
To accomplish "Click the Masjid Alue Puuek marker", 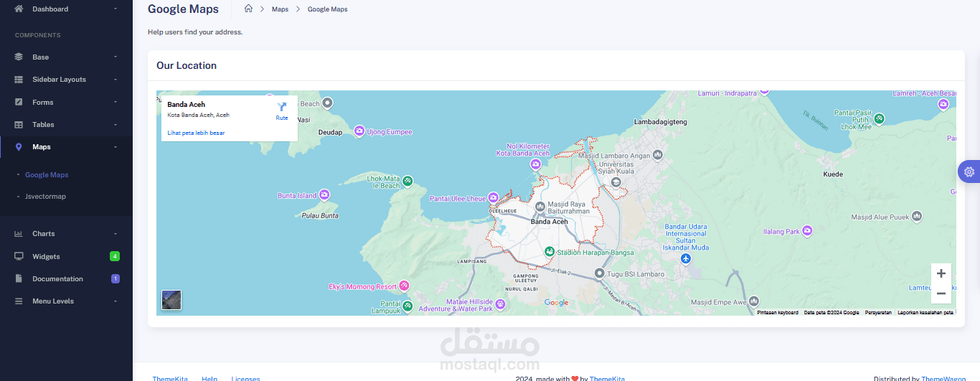I will click(x=917, y=217).
